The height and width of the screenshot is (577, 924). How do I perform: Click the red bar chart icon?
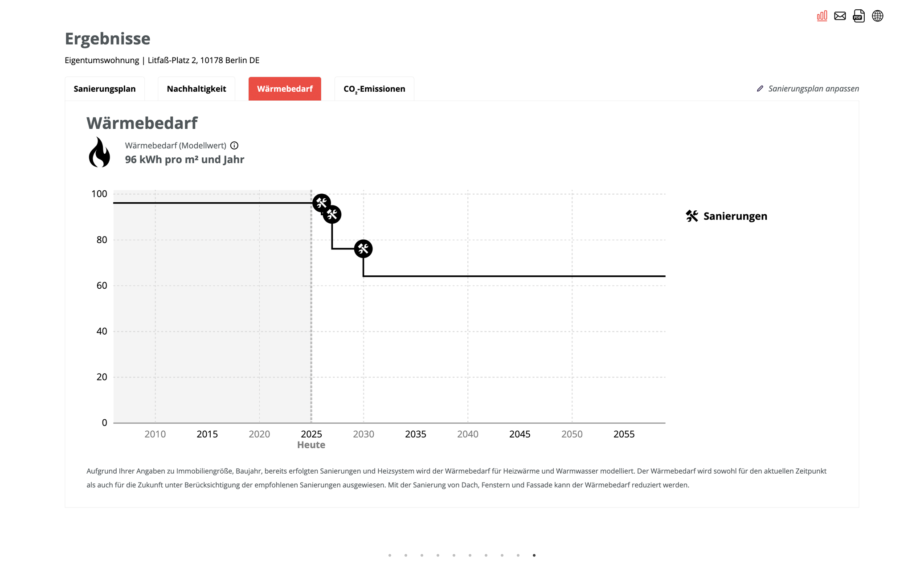[822, 16]
